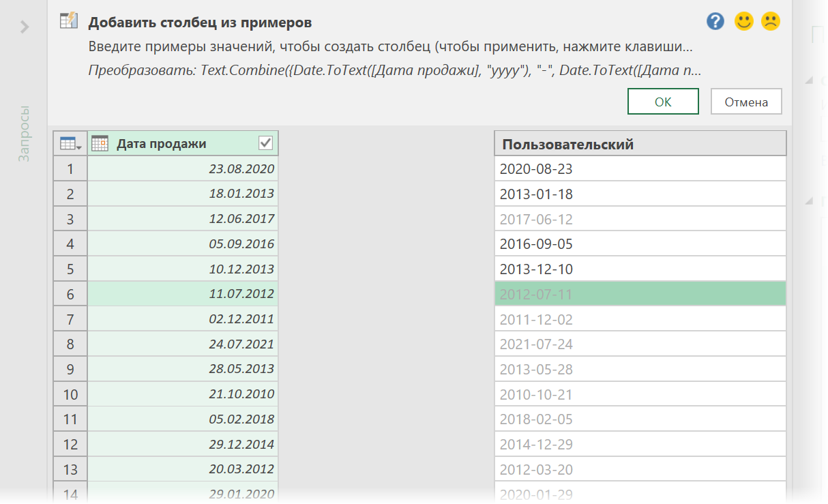
Task: Select the Дата продажи column header
Action: (183, 143)
